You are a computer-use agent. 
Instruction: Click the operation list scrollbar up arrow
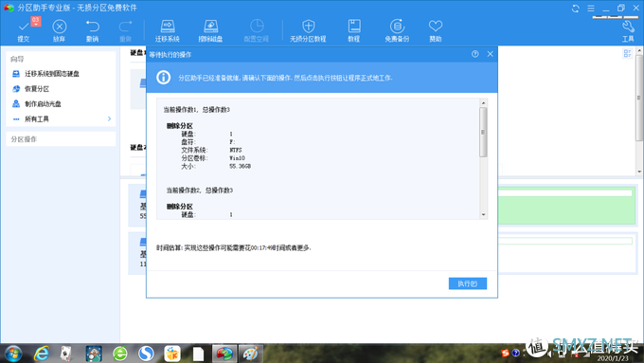coord(483,102)
